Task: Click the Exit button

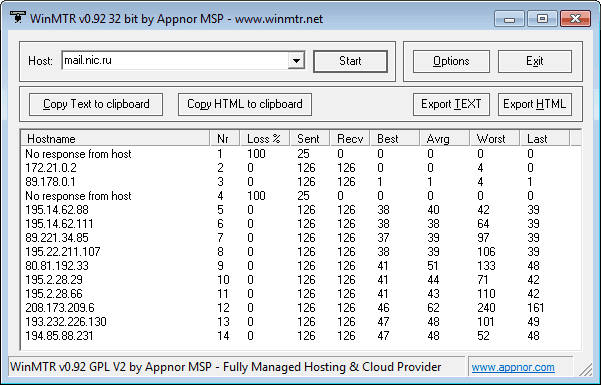Action: (535, 61)
